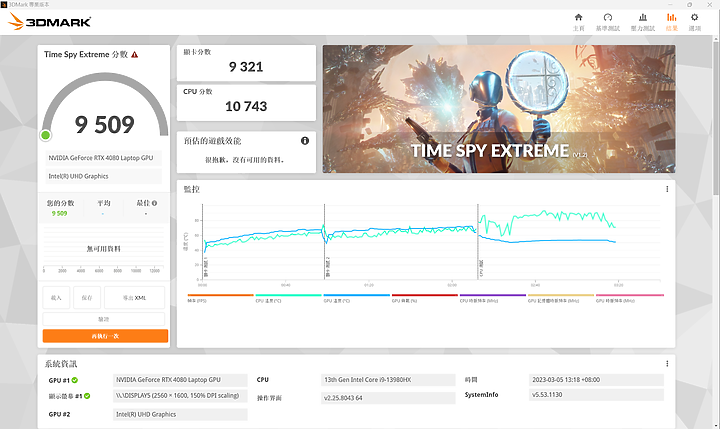Click the Load (載入) button
This screenshot has height=429, width=720.
click(56, 298)
